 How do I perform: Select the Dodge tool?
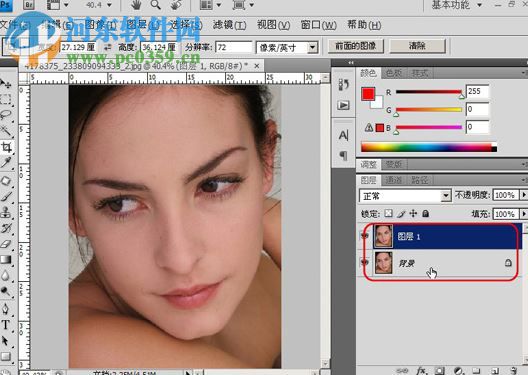(5, 291)
